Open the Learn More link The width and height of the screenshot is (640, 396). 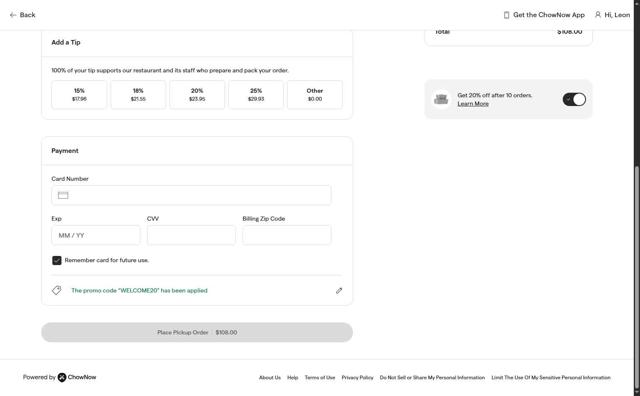coord(473,104)
